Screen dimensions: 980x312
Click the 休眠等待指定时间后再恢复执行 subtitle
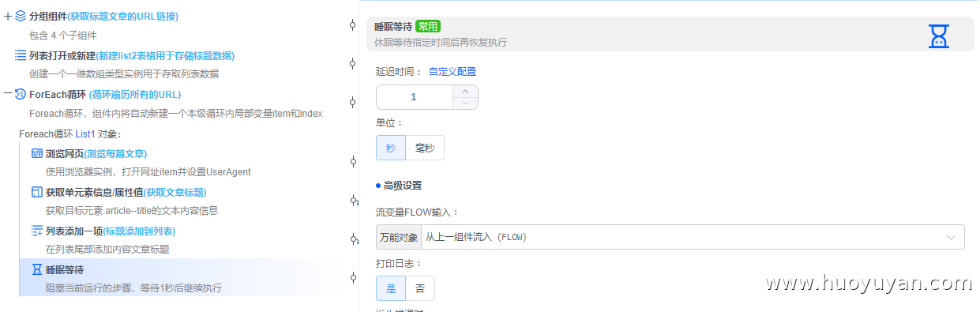[440, 42]
